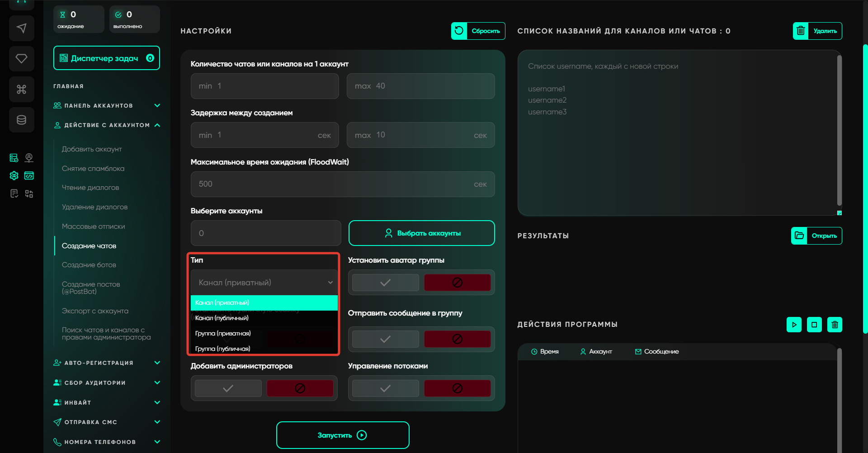Click the username list scrollbar
This screenshot has height=453, width=868.
point(839,131)
